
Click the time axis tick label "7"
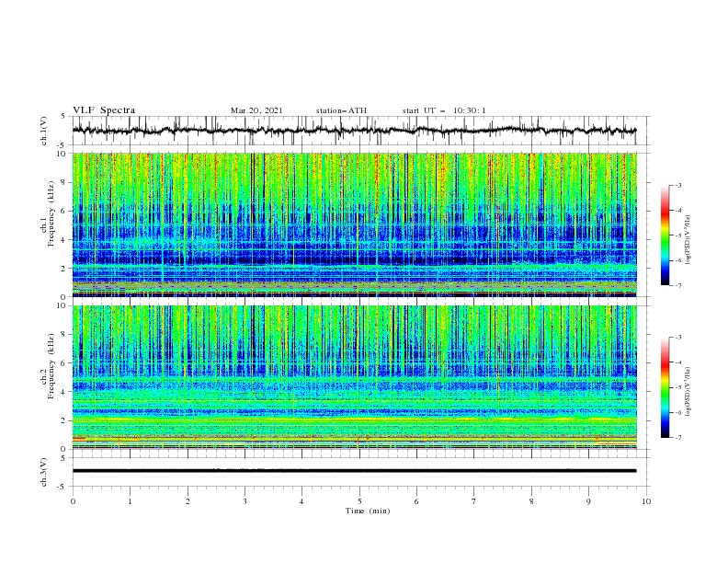coord(474,501)
